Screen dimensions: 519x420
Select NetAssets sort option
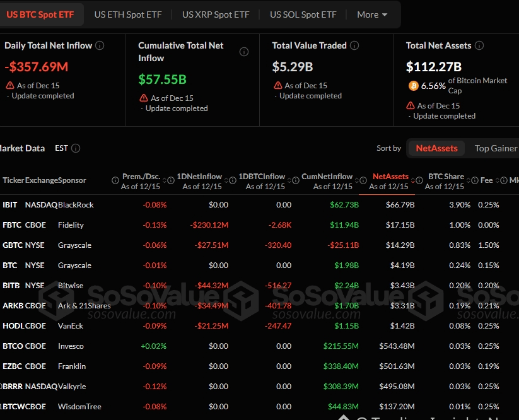[x=436, y=148]
